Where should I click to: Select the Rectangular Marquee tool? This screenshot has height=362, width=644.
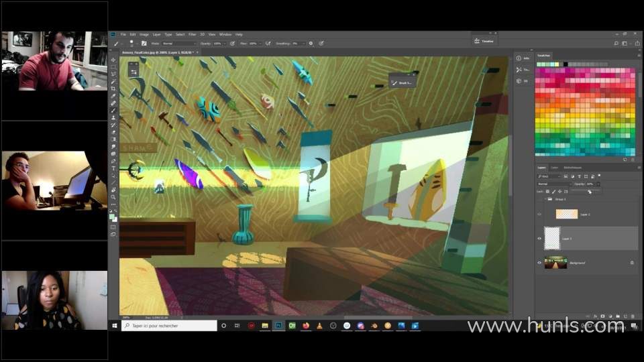pos(113,67)
